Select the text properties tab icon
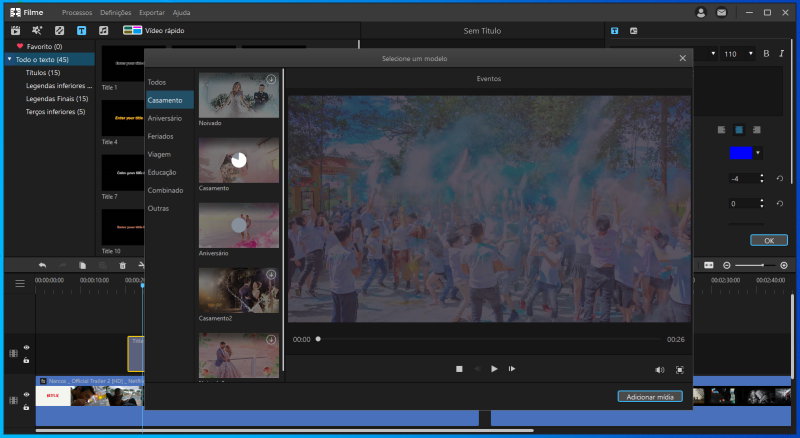Viewport: 800px width, 438px height. 615,31
